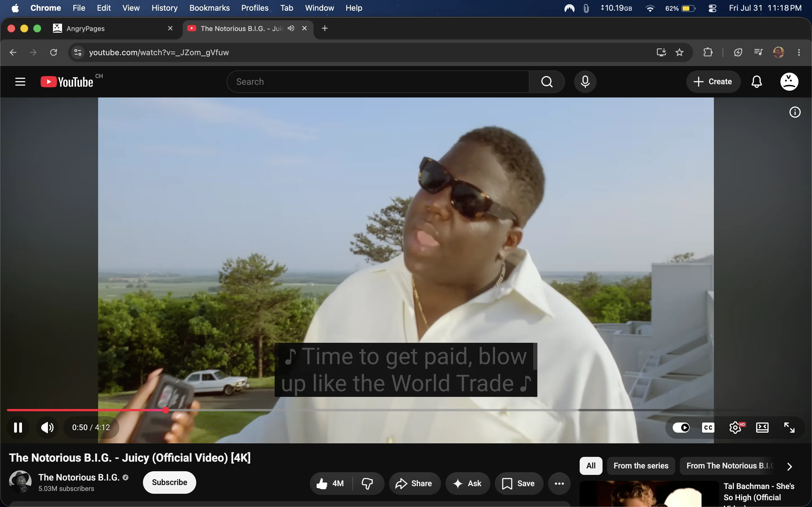Viewport: 812px width, 507px height.
Task: Subscribe to The Notorious B.I.G. channel
Action: 169,482
